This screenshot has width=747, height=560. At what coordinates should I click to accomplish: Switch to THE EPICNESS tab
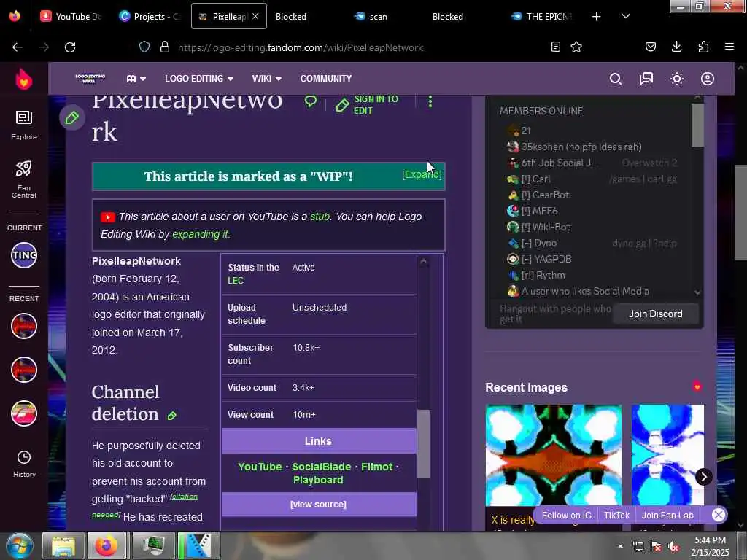pos(541,16)
